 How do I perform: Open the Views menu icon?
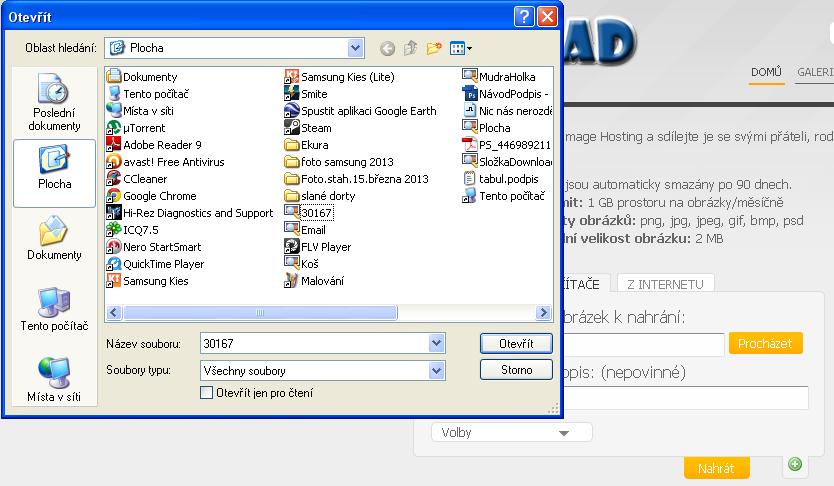tap(461, 48)
